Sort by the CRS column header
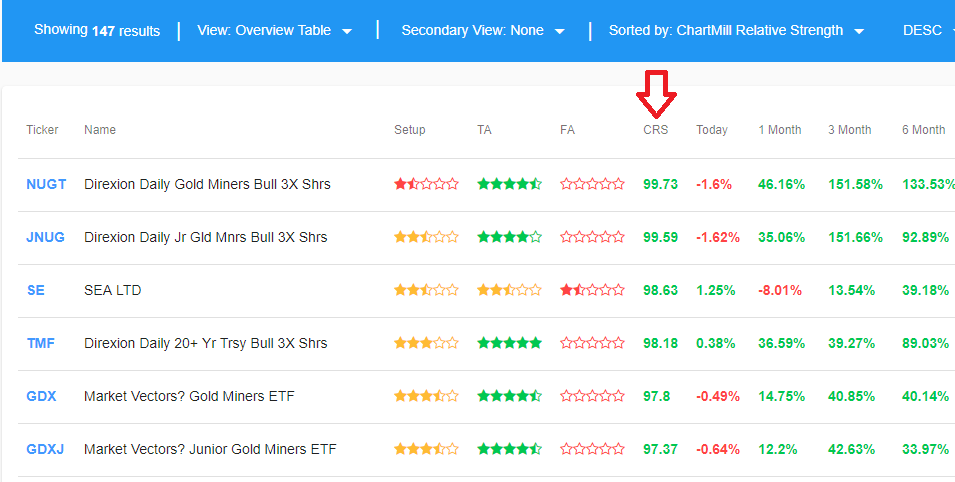Image resolution: width=955 pixels, height=482 pixels. [655, 130]
